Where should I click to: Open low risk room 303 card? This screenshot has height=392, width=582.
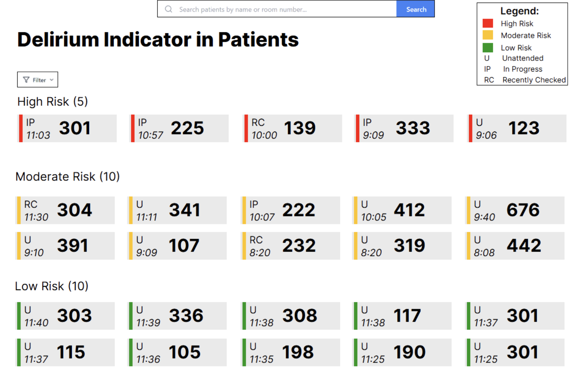click(66, 316)
